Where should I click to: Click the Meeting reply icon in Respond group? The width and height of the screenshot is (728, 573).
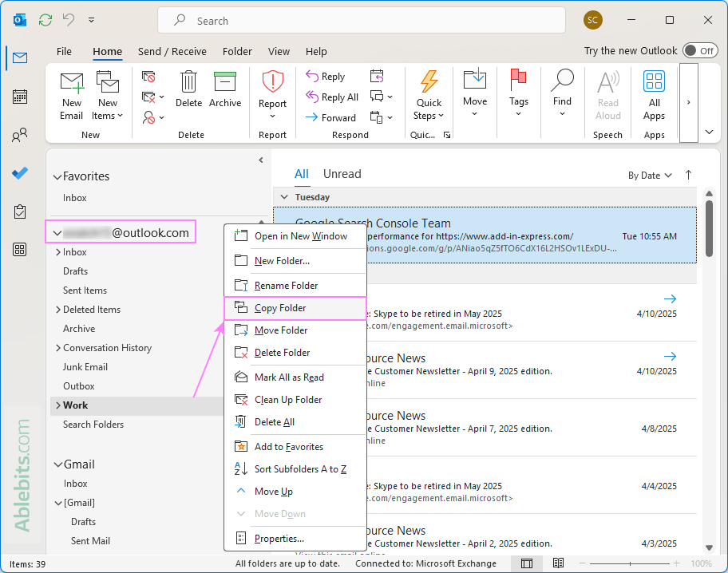coord(377,76)
